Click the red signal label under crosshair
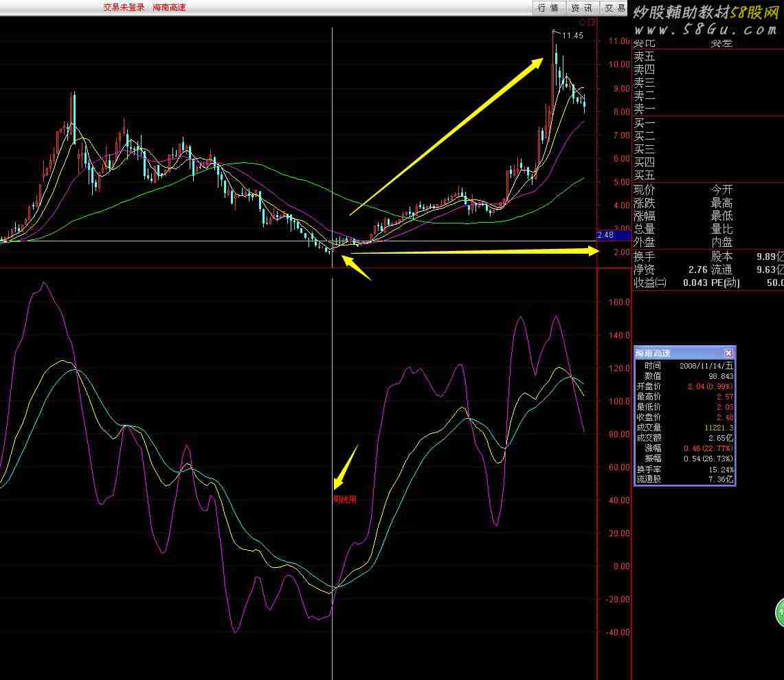 (345, 500)
